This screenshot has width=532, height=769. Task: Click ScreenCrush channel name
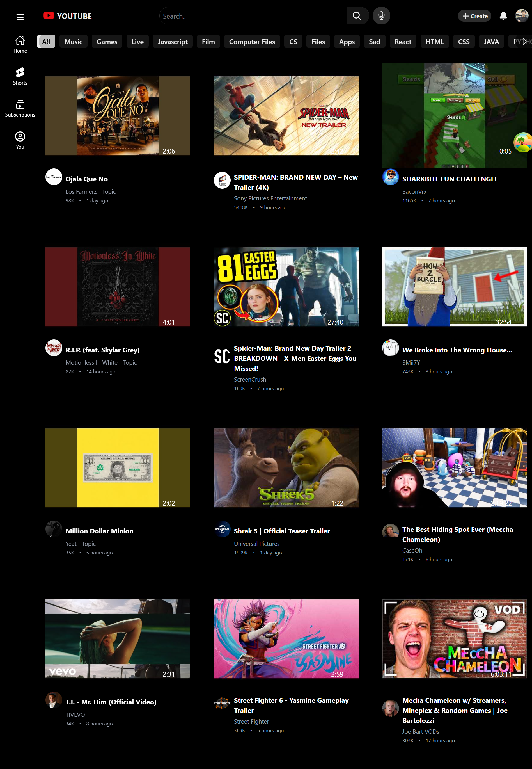click(x=250, y=380)
